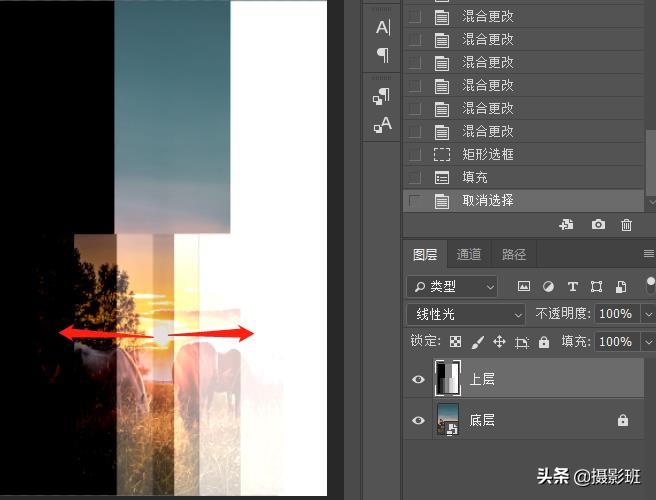This screenshot has width=656, height=500.
Task: Lock artboard auto-nesting icon
Action: 522,343
